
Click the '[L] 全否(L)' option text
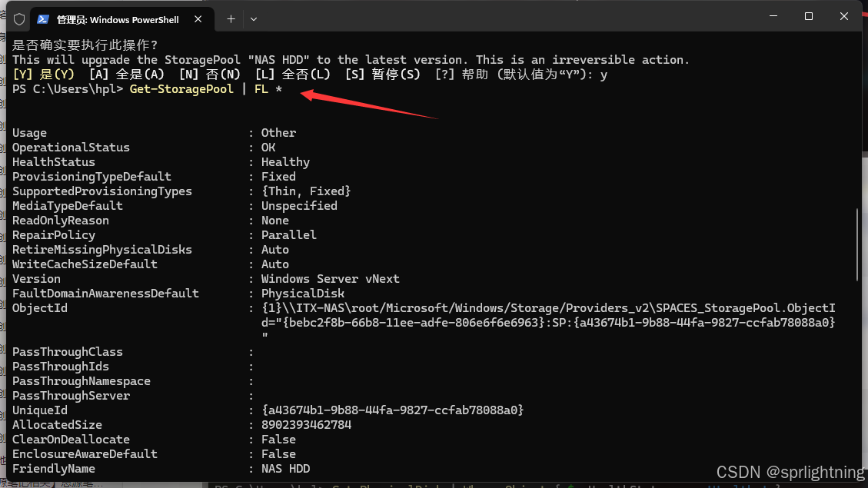point(292,74)
